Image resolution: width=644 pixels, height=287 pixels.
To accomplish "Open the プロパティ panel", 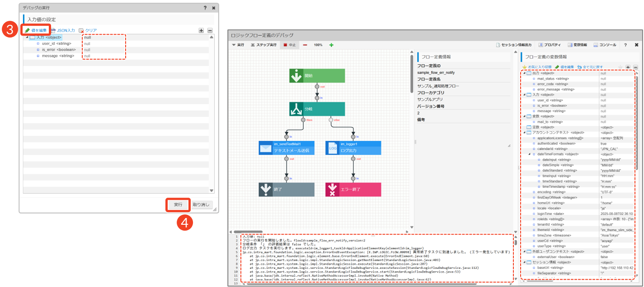I will coord(549,45).
